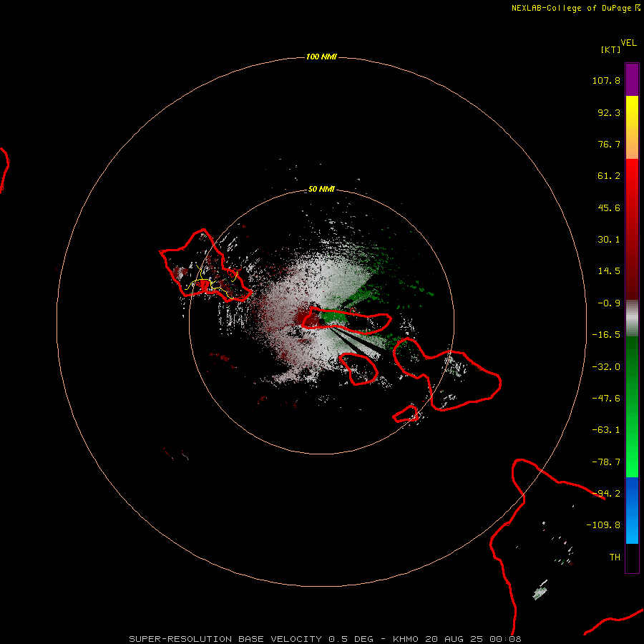This screenshot has height=644, width=644.
Task: Click the TH label in legend
Action: [615, 557]
